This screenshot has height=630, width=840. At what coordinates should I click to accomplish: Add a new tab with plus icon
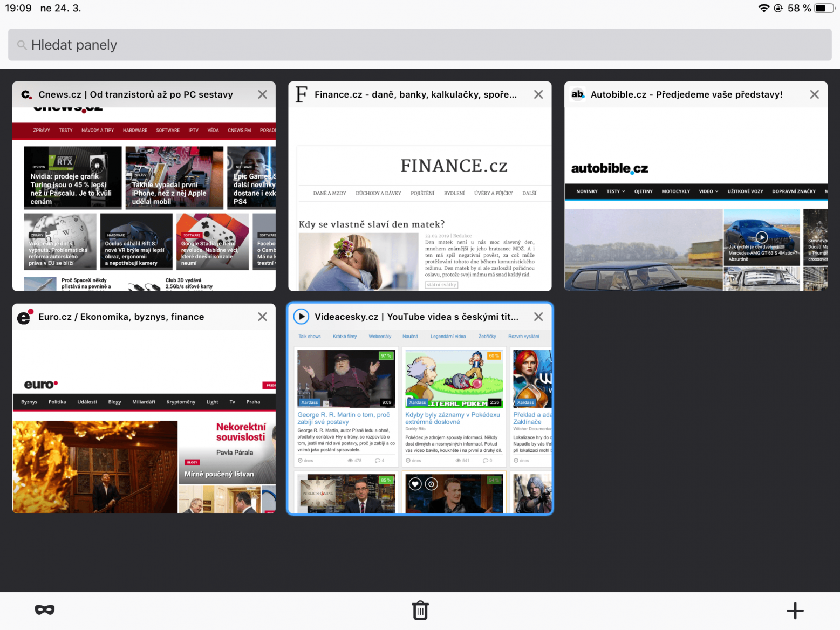[795, 611]
